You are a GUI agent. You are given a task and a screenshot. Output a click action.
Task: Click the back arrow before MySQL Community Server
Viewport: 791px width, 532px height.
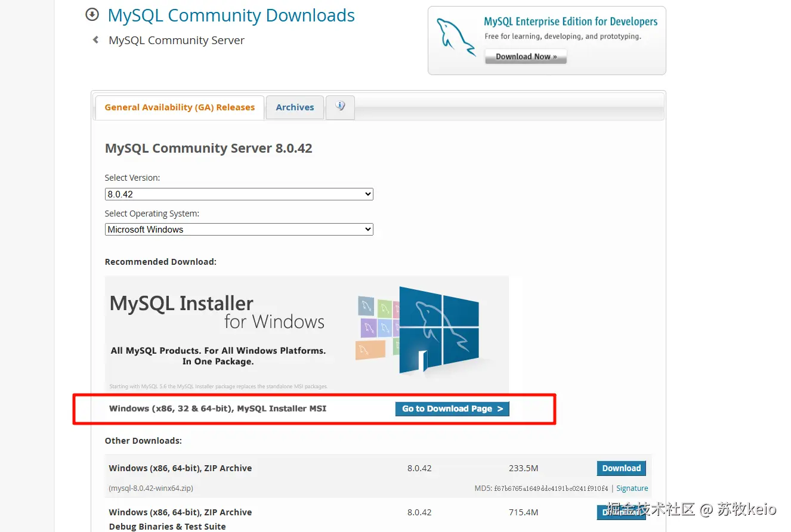pyautogui.click(x=95, y=40)
